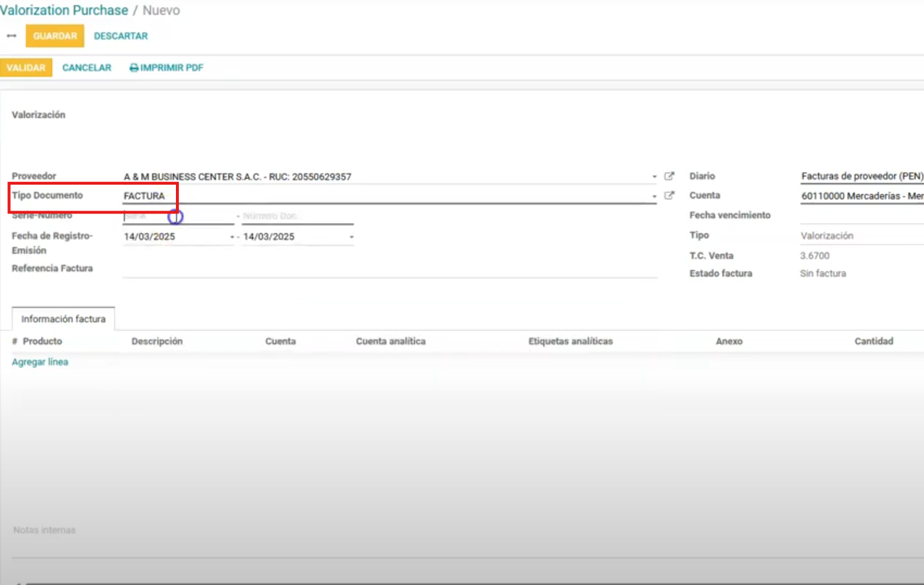The width and height of the screenshot is (924, 585).
Task: Go to Valorization Purchase breadcrumb
Action: click(64, 10)
